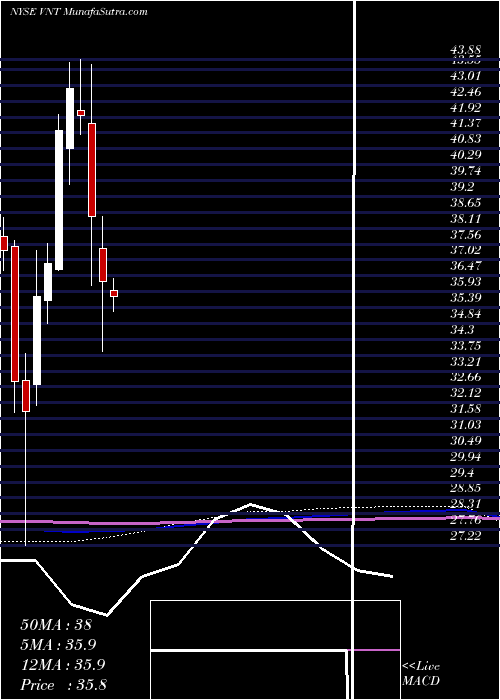Click the <<Live MACD label
This screenshot has width=500, height=700.
pos(421,673)
